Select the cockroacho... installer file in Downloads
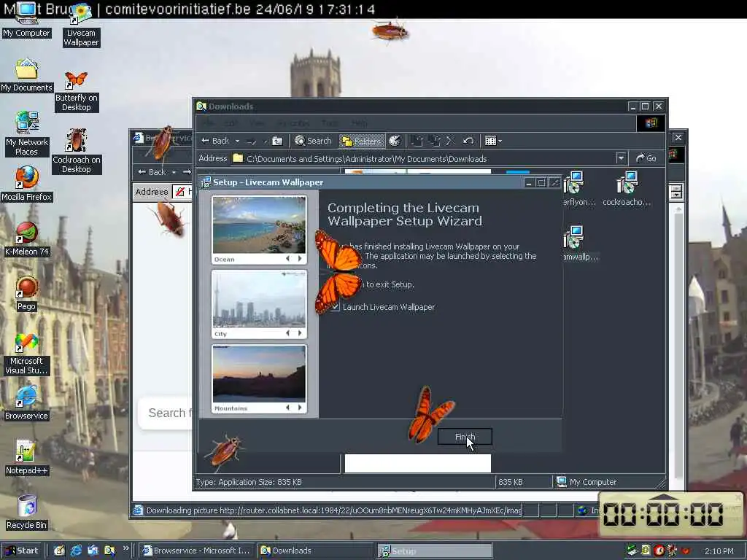747x560 pixels. click(x=626, y=189)
